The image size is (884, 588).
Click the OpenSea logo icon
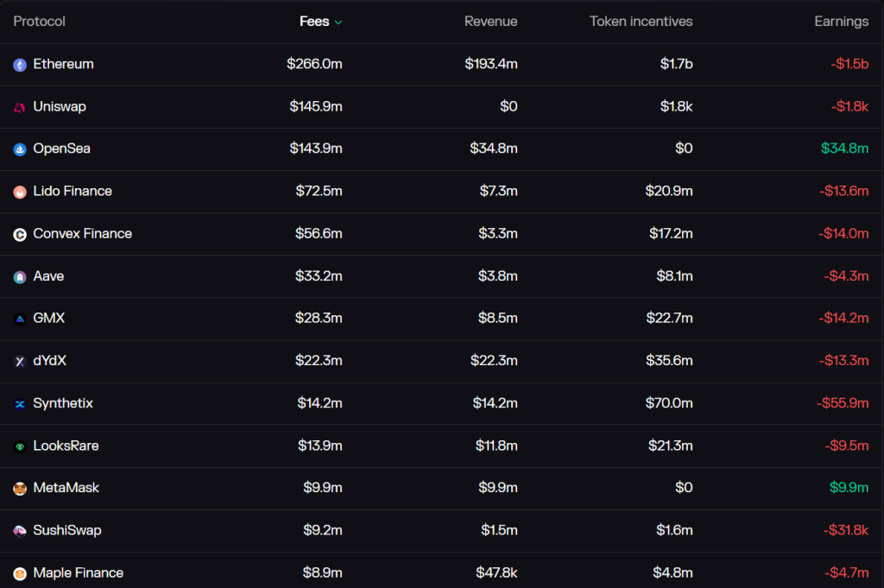pos(20,149)
